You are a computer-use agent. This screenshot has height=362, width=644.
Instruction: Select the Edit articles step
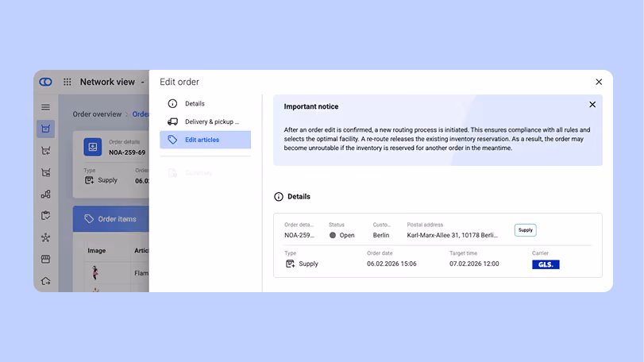pos(206,140)
